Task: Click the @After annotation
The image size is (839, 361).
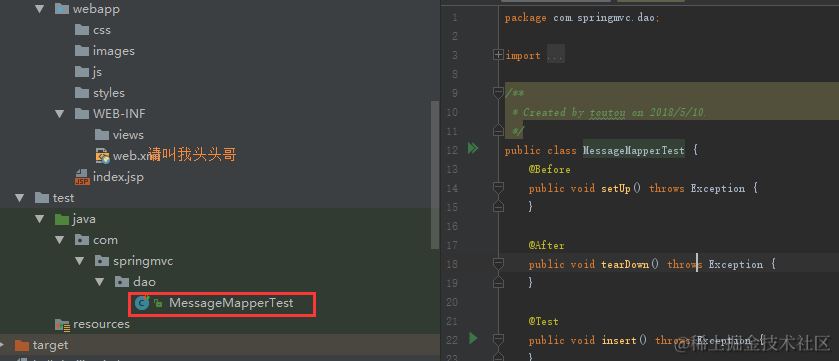Action: pyautogui.click(x=547, y=245)
